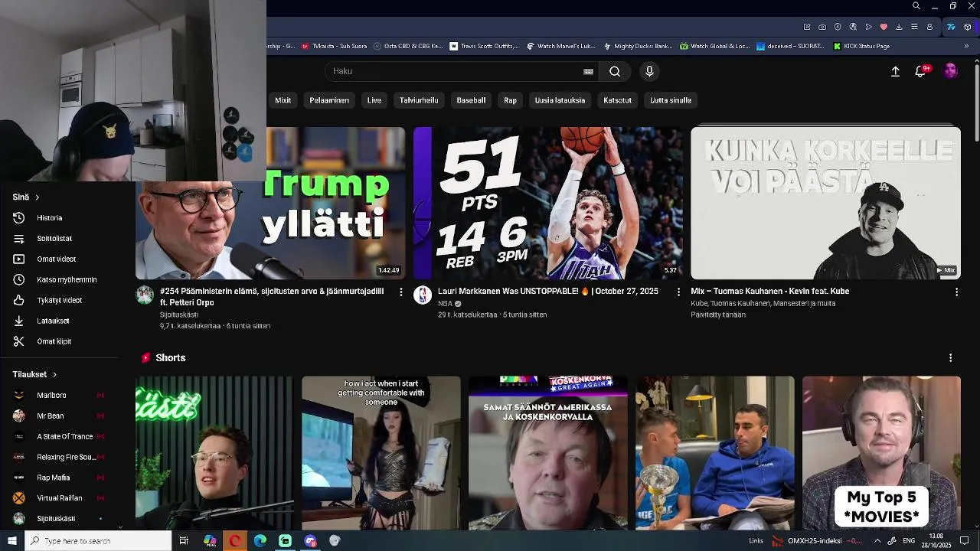Click the browser edit/share page icon
The height and width of the screenshot is (551, 980).
coord(807,27)
